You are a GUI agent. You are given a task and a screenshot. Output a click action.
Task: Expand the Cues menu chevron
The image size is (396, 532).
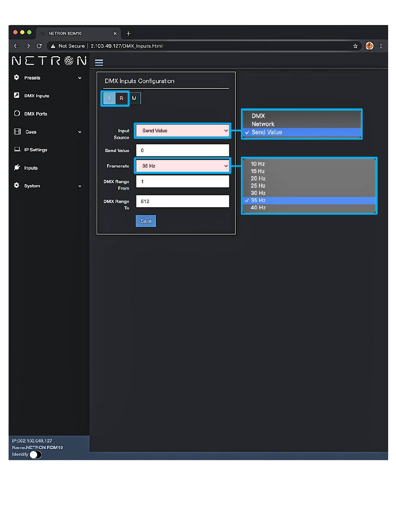click(80, 132)
